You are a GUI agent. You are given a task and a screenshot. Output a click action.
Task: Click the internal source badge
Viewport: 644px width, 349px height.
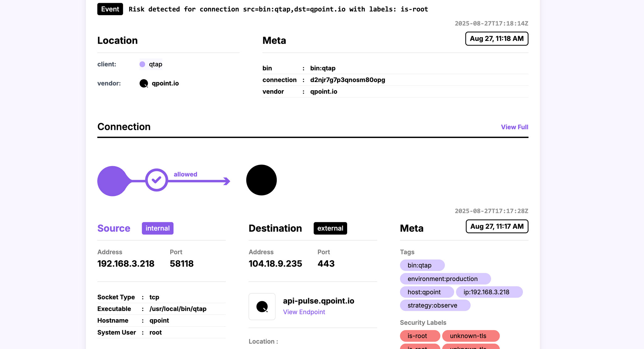click(x=158, y=228)
